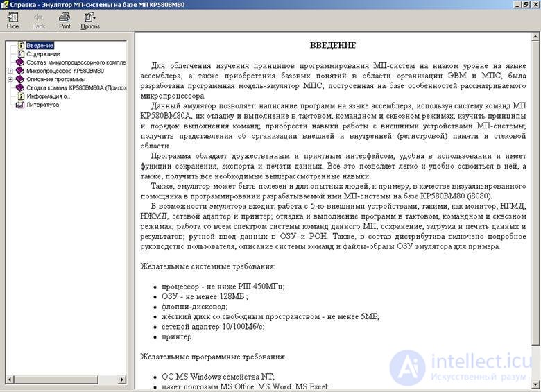Viewport: 541px width, 392px height.
Task: Expand the Описание программы tree node
Action: pos(10,79)
